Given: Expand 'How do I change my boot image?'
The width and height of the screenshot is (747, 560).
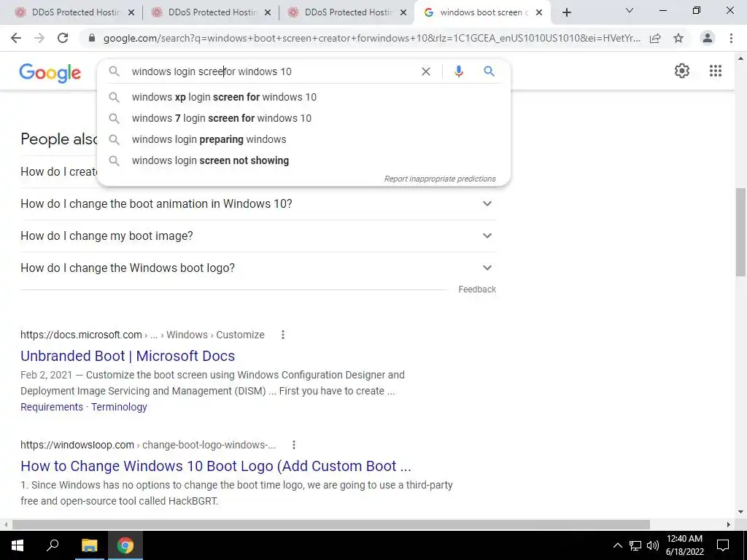Looking at the screenshot, I should (x=258, y=236).
